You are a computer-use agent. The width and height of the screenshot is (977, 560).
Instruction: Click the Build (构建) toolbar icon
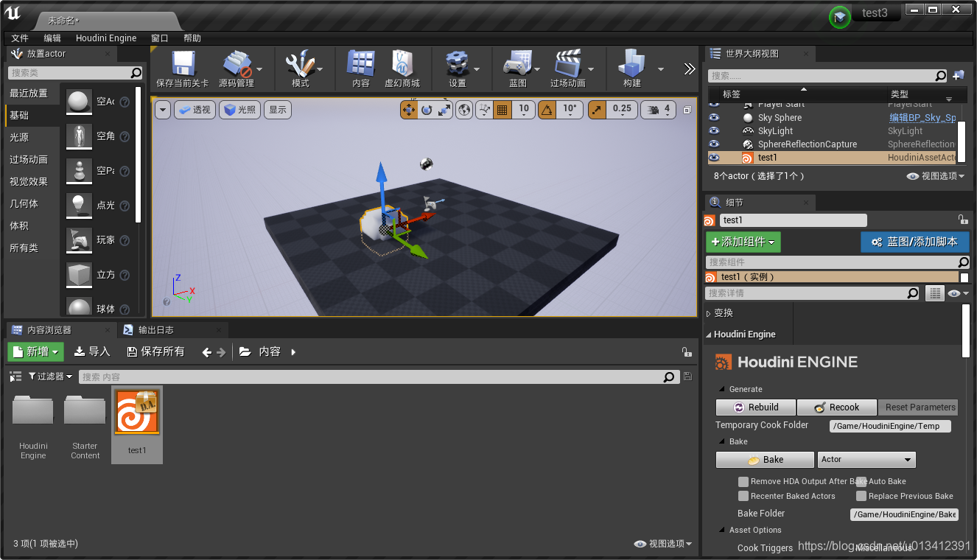[632, 64]
